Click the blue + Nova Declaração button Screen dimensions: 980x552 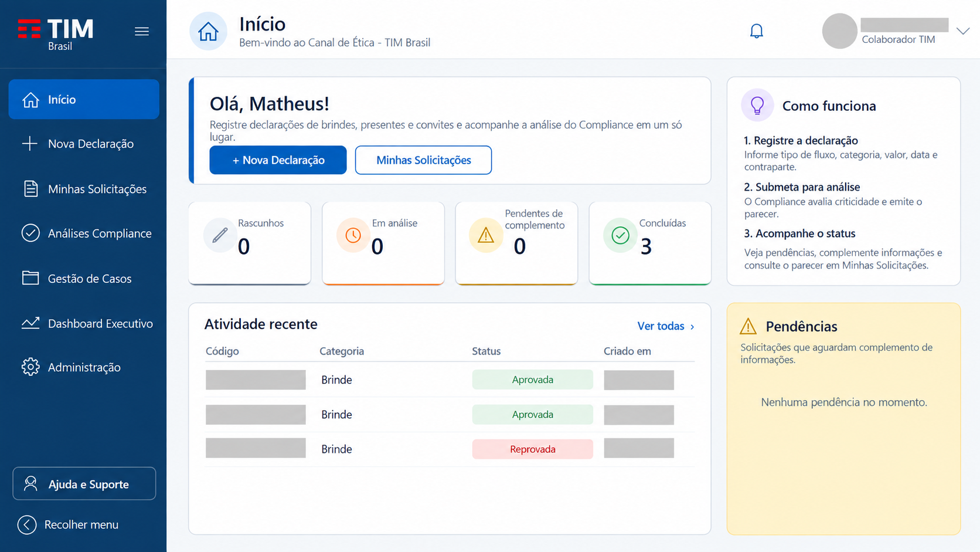(x=278, y=160)
